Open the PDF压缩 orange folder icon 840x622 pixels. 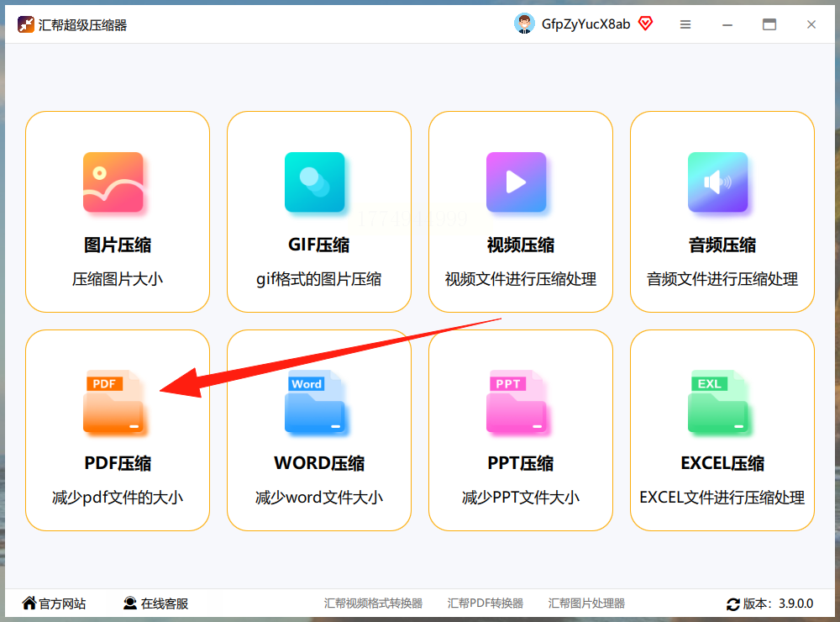(x=113, y=401)
